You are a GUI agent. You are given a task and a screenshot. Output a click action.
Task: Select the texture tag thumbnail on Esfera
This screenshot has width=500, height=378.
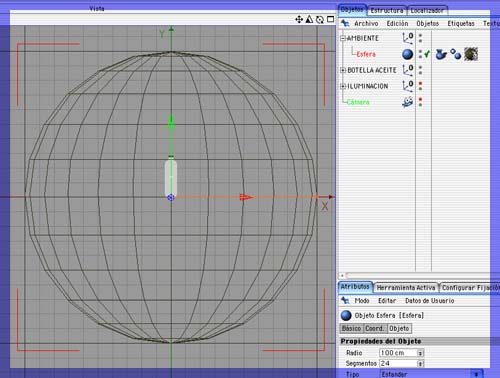[471, 54]
